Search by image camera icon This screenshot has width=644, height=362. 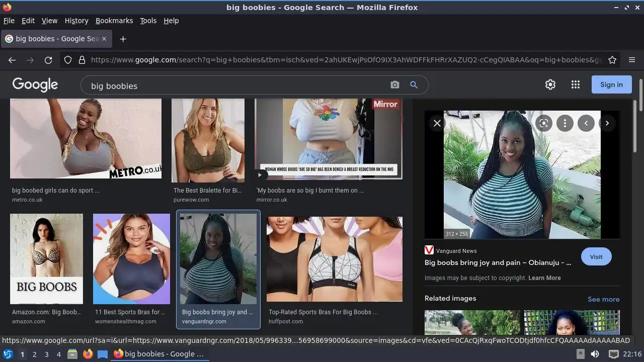pos(395,85)
